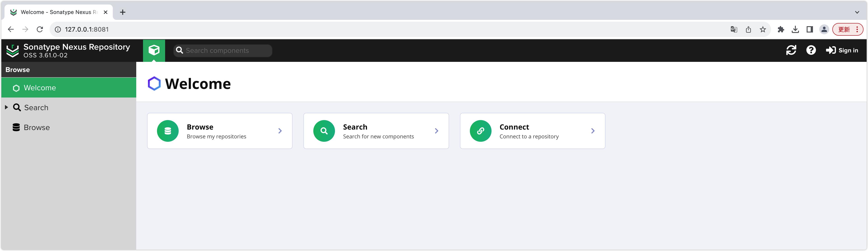Open the browser extensions puzzle icon
The width and height of the screenshot is (868, 251).
pyautogui.click(x=781, y=29)
